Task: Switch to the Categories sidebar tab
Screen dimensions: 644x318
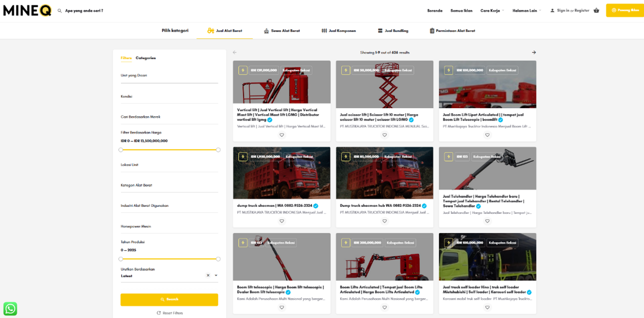Action: [146, 58]
